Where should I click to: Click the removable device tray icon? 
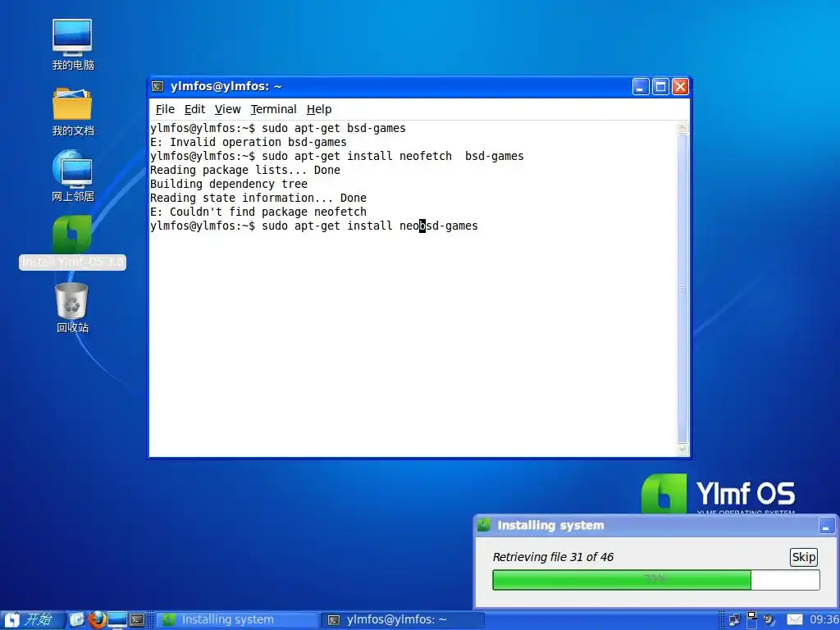coord(752,620)
